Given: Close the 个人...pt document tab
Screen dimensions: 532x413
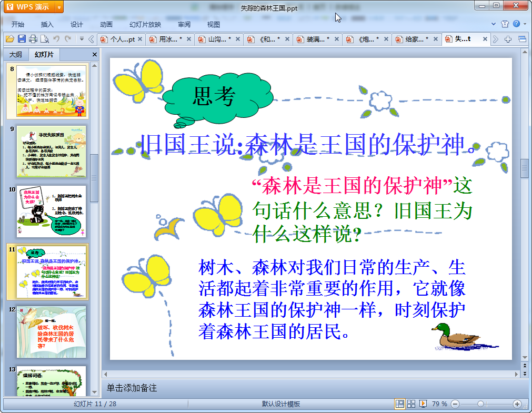Looking at the screenshot, I should point(140,39).
